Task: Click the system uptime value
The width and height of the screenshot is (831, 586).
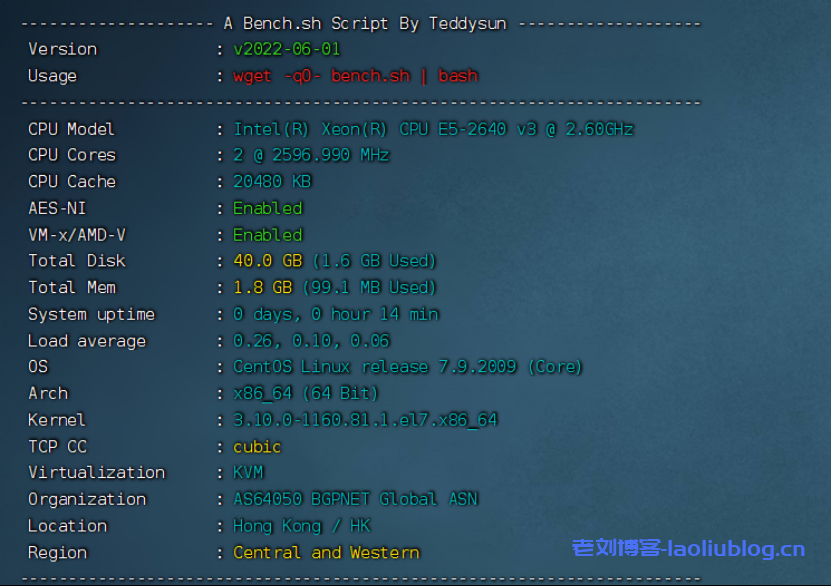Action: click(335, 314)
